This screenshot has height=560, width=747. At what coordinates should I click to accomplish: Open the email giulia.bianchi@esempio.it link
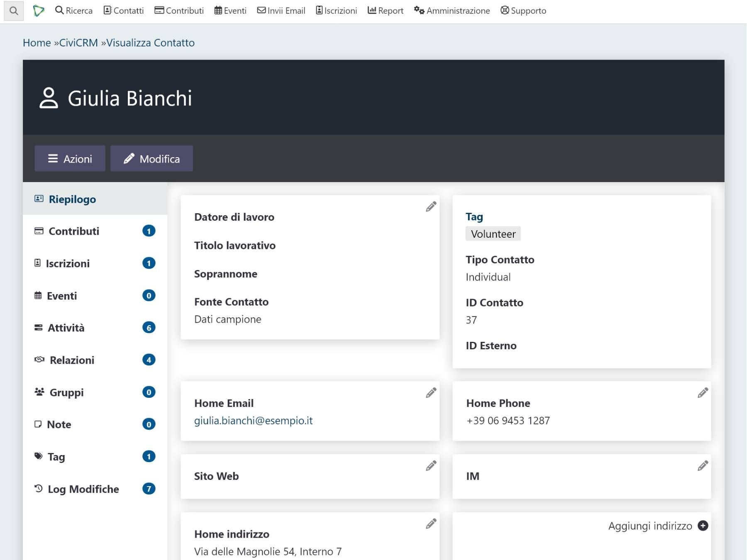[254, 420]
